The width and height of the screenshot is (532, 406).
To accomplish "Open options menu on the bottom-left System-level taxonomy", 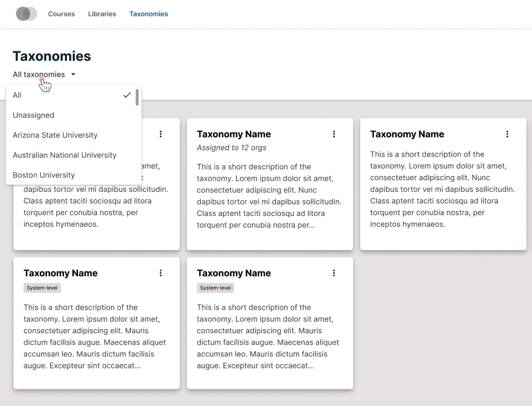I will pos(161,273).
